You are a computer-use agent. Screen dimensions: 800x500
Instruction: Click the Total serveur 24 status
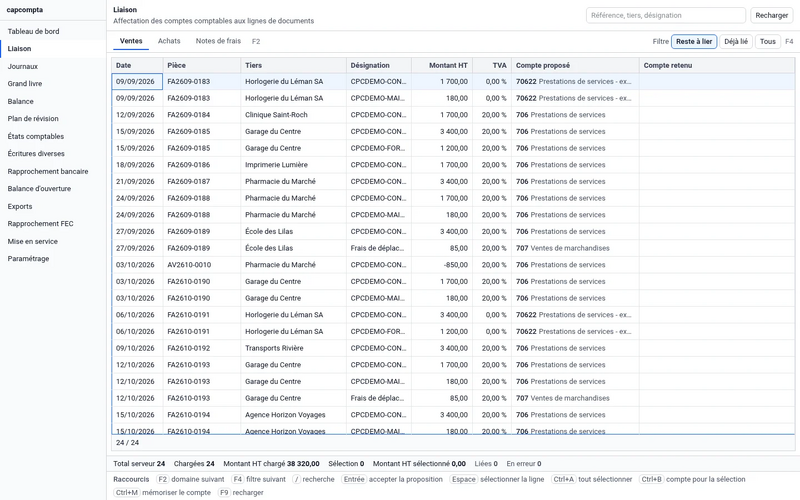(x=139, y=464)
